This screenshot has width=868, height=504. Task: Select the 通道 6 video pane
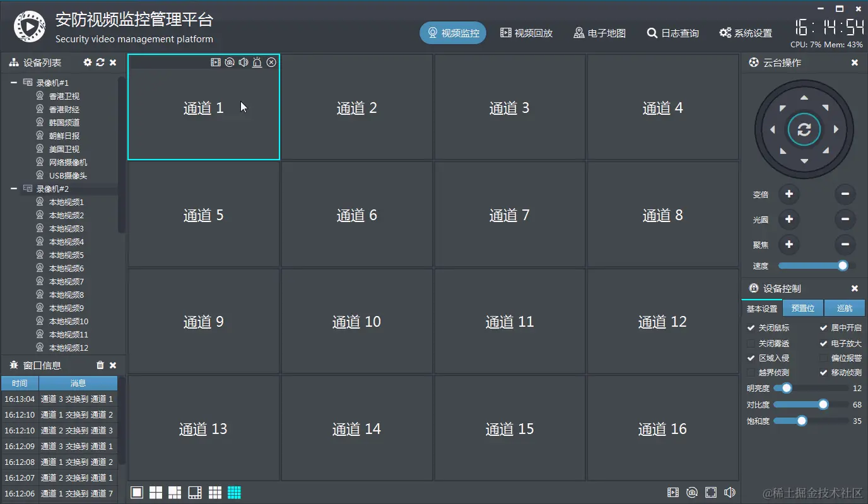(357, 214)
